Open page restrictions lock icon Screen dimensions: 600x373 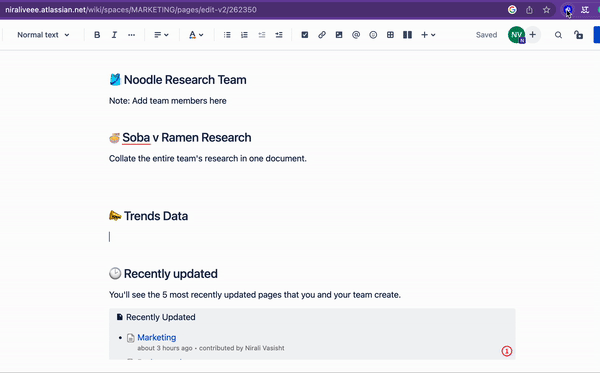578,35
